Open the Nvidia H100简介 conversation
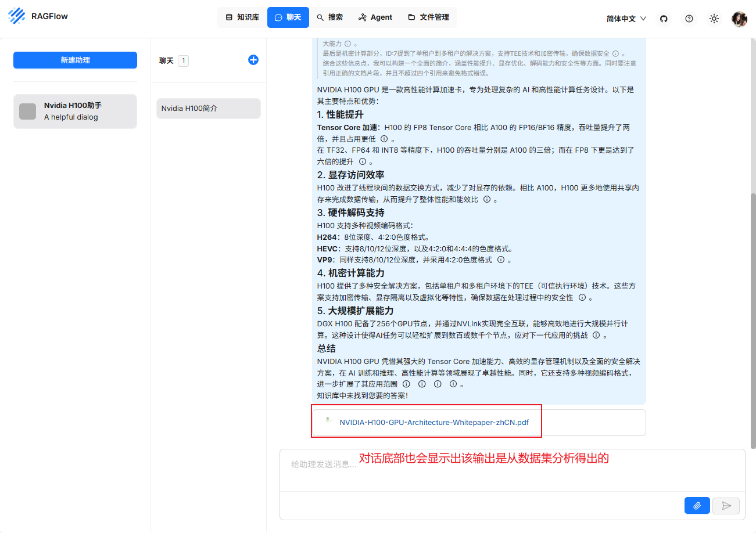This screenshot has height=533, width=756. [x=208, y=108]
